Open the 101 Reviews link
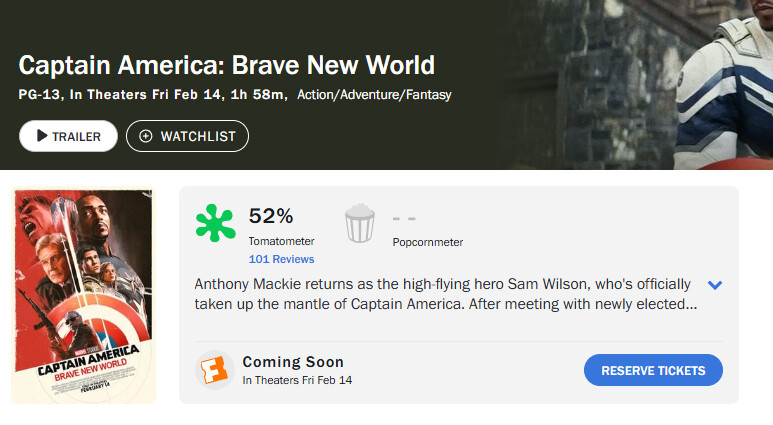The image size is (773, 425). point(281,259)
